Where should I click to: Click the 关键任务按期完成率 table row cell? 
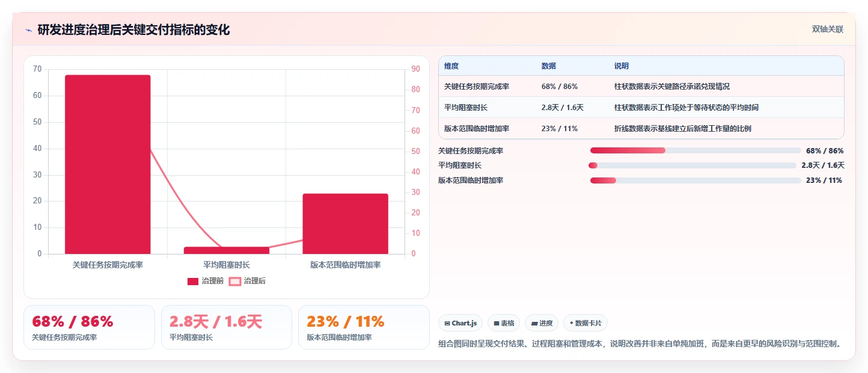(x=477, y=87)
